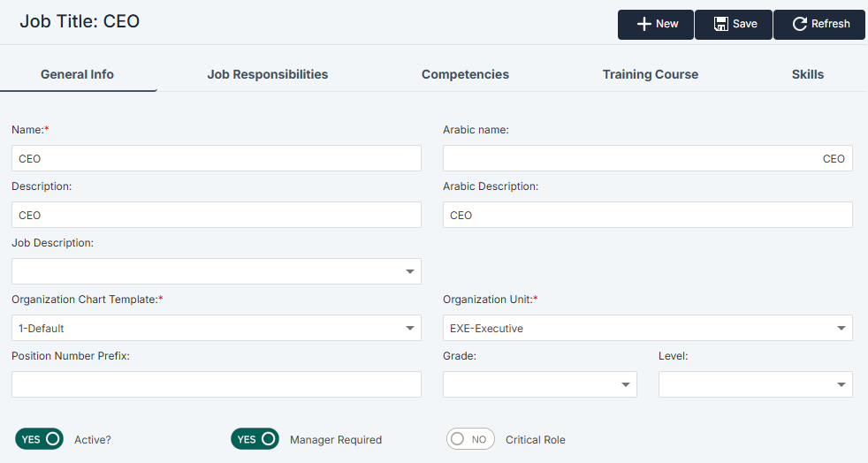Go to the Training Course tab

(x=651, y=74)
